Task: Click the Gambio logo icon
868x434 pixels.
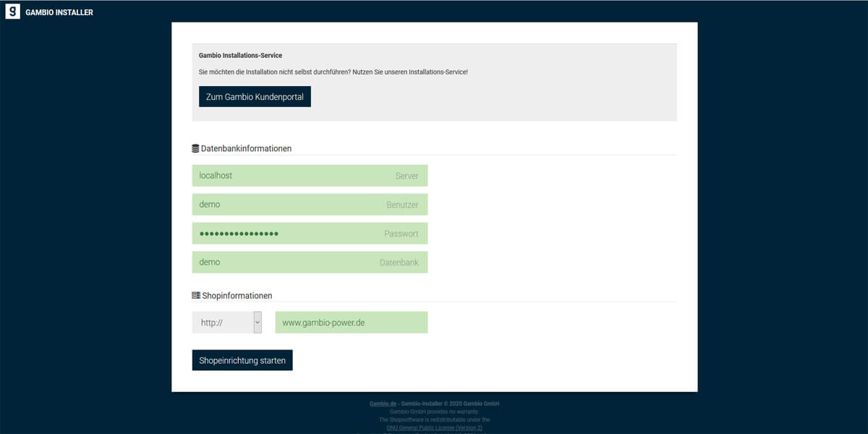Action: pos(12,12)
